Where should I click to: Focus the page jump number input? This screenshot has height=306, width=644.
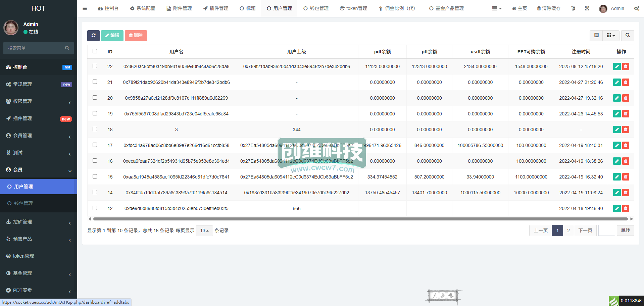coord(606,231)
